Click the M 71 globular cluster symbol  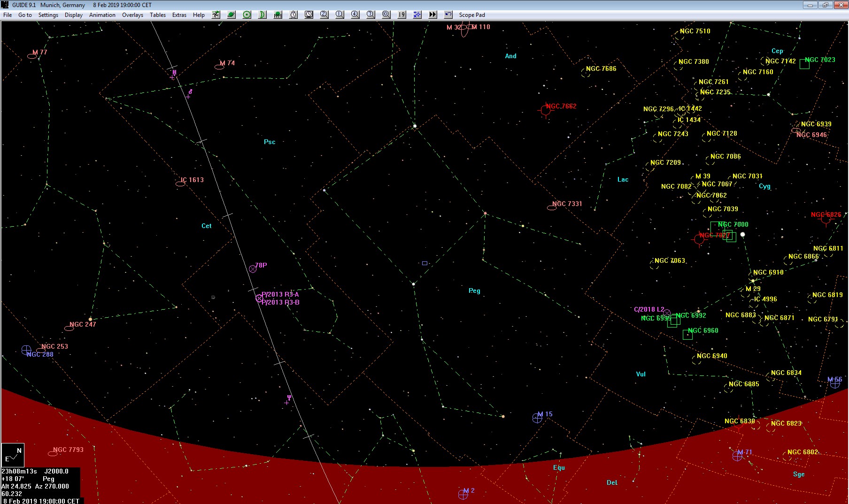(737, 456)
